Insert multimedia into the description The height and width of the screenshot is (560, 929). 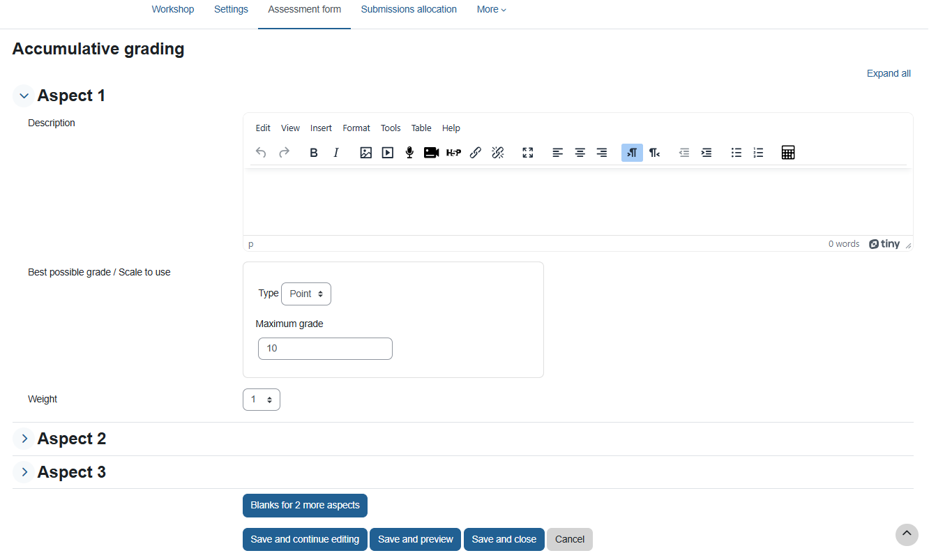pyautogui.click(x=388, y=153)
